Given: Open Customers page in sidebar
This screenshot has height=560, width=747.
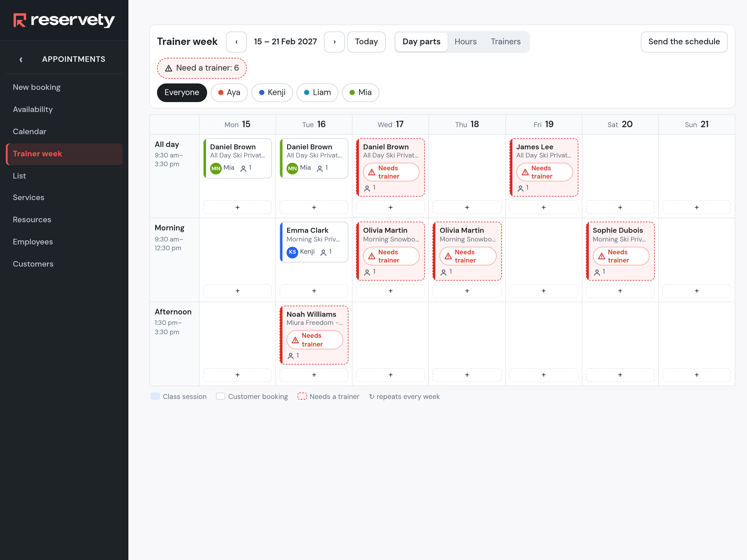Looking at the screenshot, I should point(64,264).
